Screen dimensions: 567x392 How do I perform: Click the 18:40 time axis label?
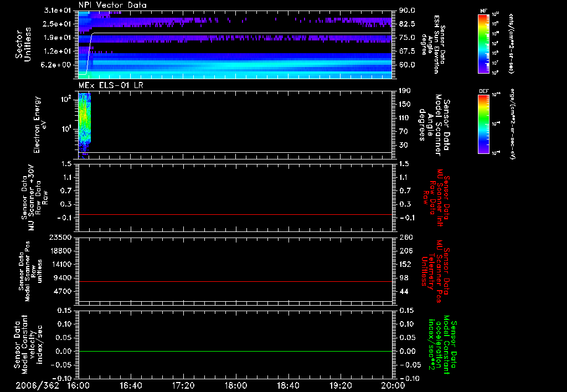(288, 385)
